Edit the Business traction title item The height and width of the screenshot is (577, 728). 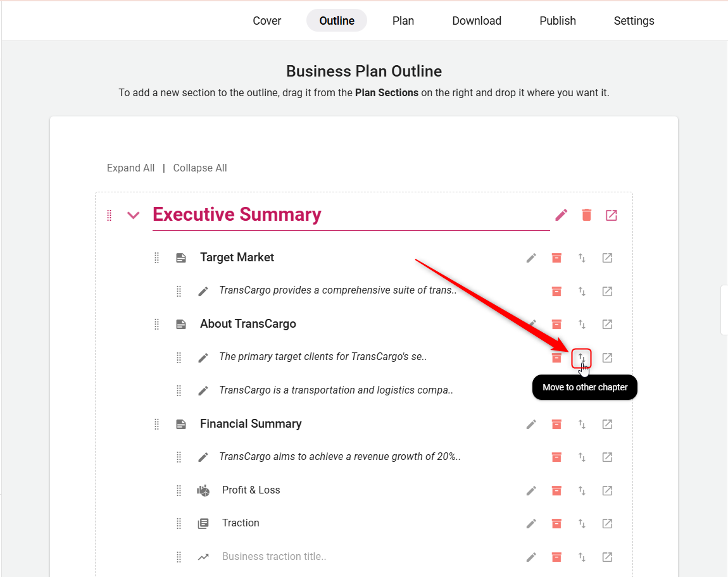(x=531, y=557)
